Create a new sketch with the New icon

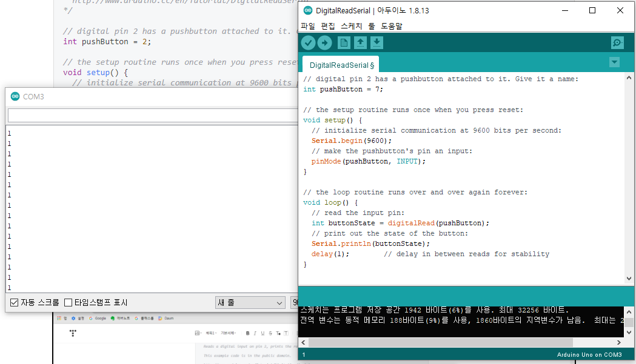[x=344, y=42]
